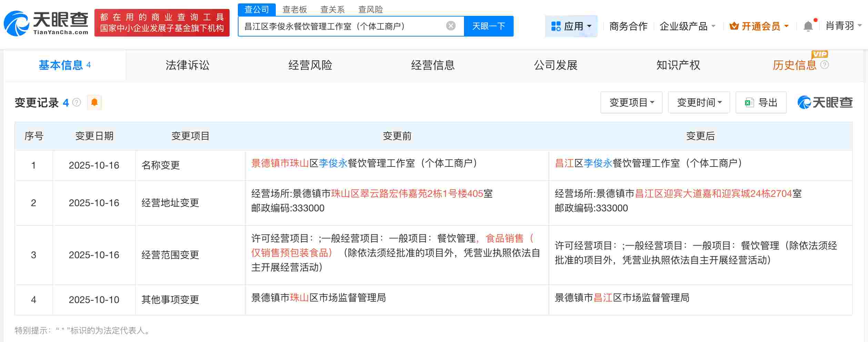The width and height of the screenshot is (868, 342).
Task: Open the 变更时间 filter dropdown
Action: point(698,102)
